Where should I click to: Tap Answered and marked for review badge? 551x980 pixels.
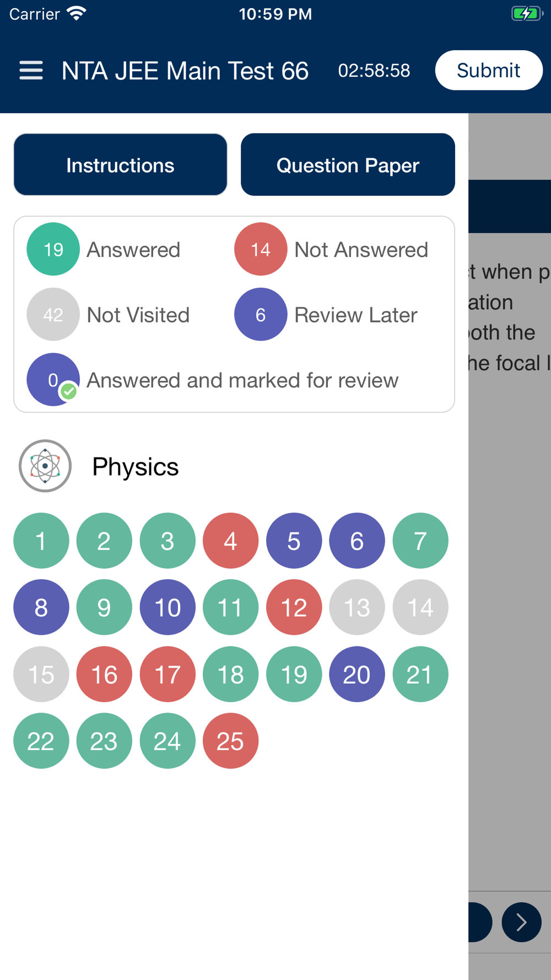click(x=53, y=379)
